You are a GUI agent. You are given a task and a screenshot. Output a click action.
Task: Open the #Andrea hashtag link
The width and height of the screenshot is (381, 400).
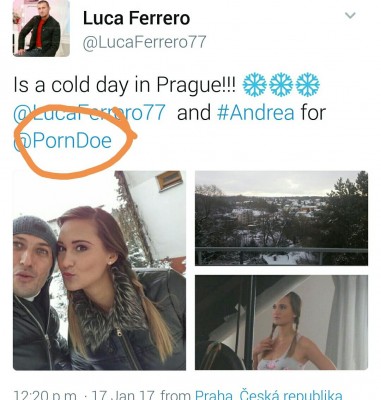(x=256, y=113)
